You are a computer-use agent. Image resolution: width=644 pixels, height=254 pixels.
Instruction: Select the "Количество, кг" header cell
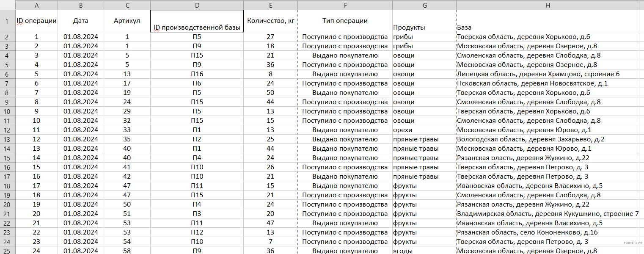[x=270, y=21]
